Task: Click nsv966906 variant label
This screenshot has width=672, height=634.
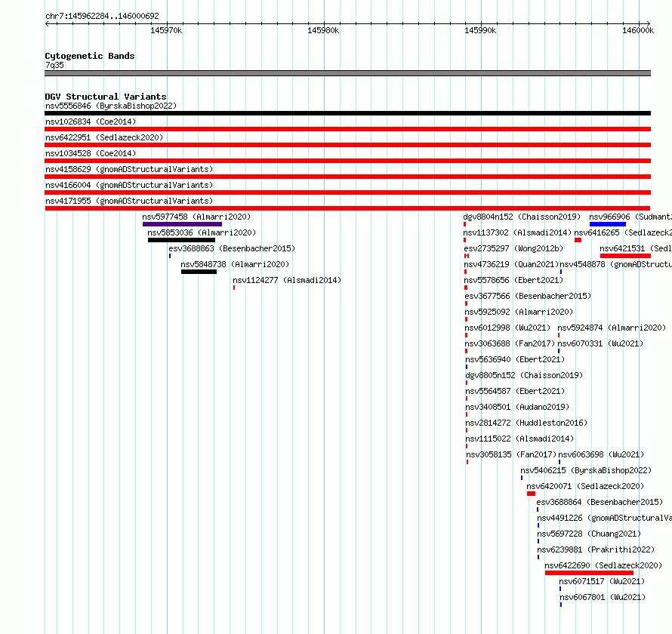Action: (630, 217)
